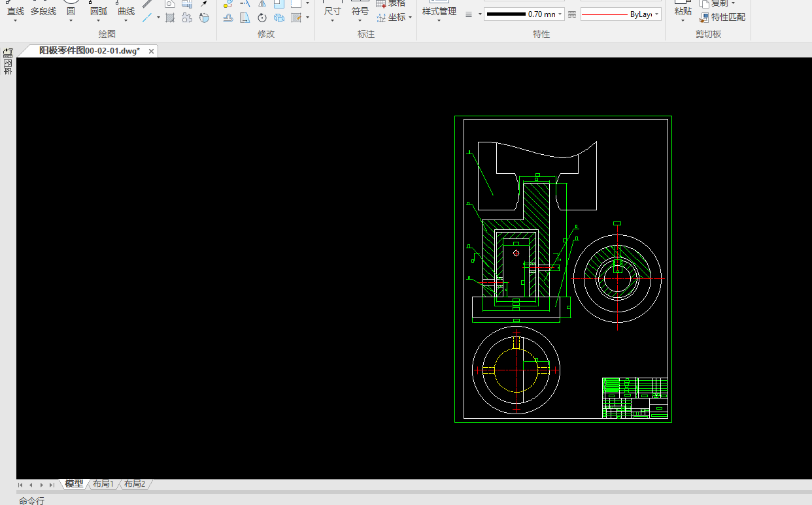
Task: Switch to the 布局2 layout tab
Action: tap(135, 484)
